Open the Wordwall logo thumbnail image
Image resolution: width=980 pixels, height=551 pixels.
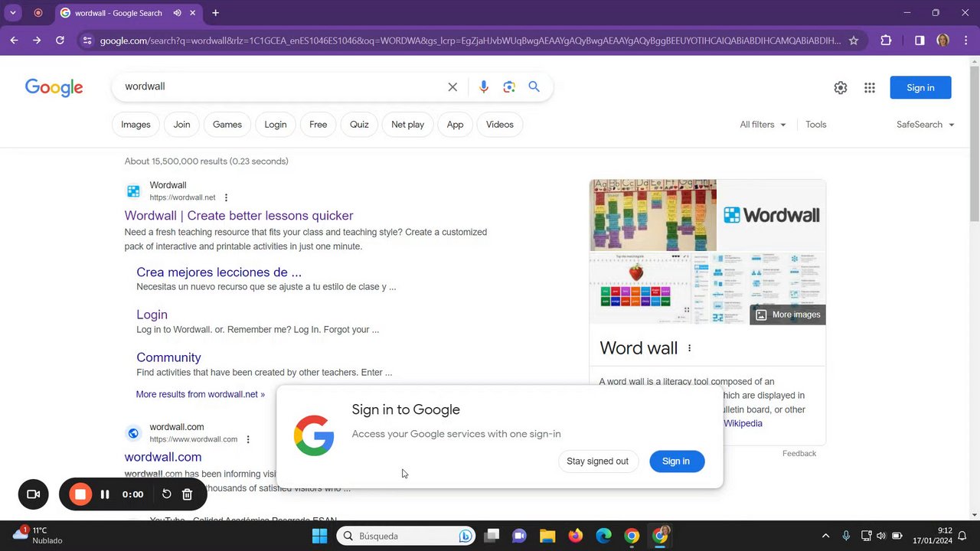click(x=771, y=215)
